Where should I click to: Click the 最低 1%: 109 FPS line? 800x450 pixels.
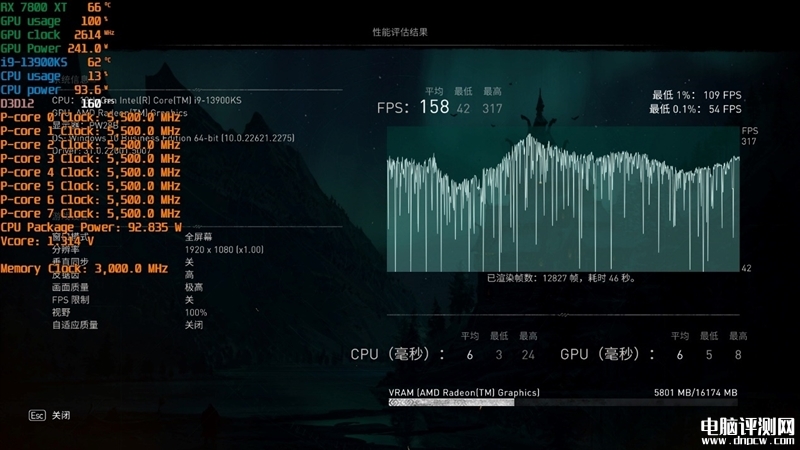[696, 95]
